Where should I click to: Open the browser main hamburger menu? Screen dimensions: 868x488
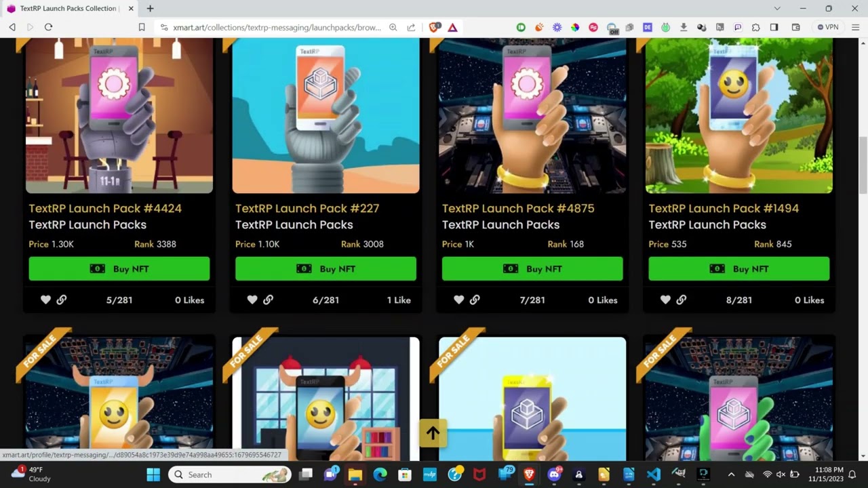point(855,27)
